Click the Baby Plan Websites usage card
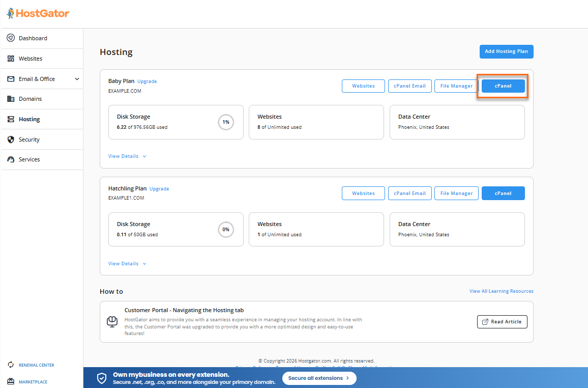The width and height of the screenshot is (588, 388). [x=316, y=122]
